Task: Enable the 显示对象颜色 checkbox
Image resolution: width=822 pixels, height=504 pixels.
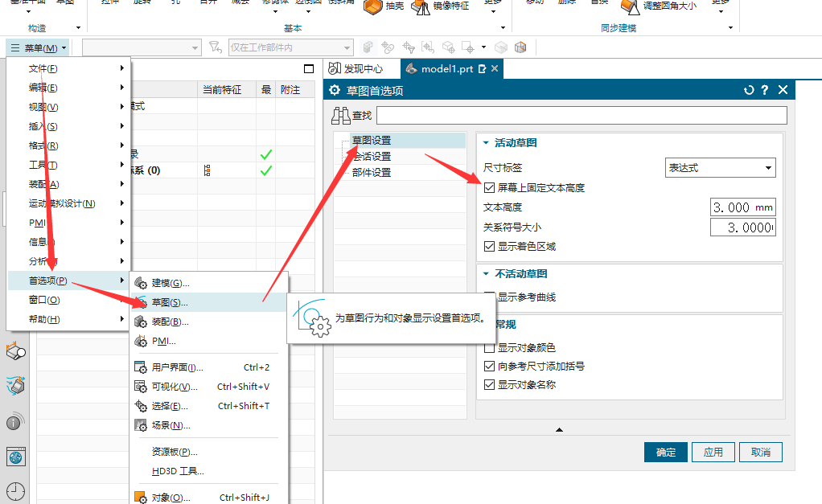Action: (x=490, y=348)
